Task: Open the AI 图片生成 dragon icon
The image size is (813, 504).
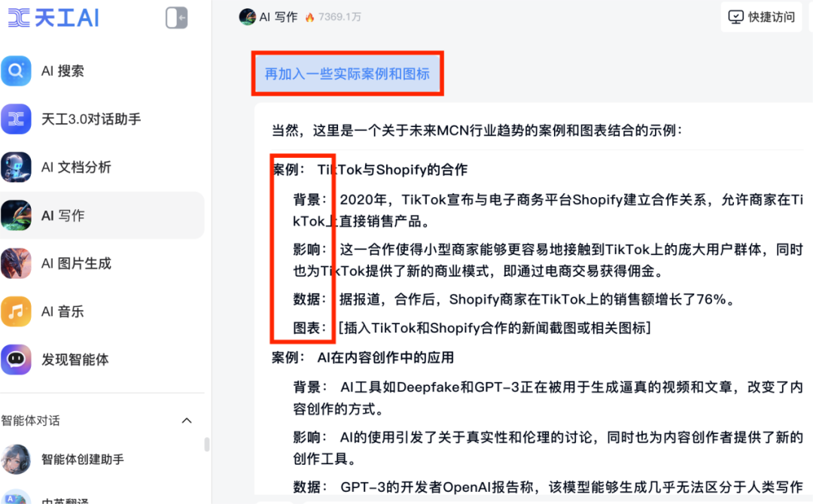Action: tap(16, 263)
